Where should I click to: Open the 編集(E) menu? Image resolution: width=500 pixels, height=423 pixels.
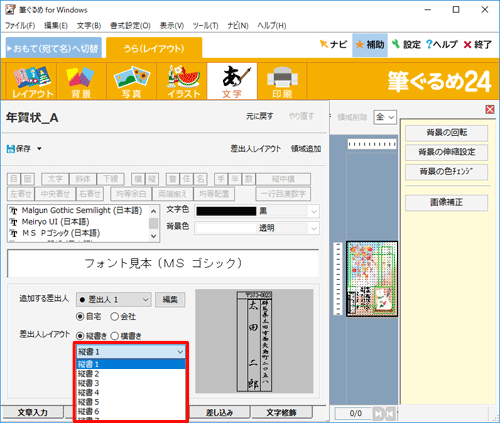click(x=56, y=26)
